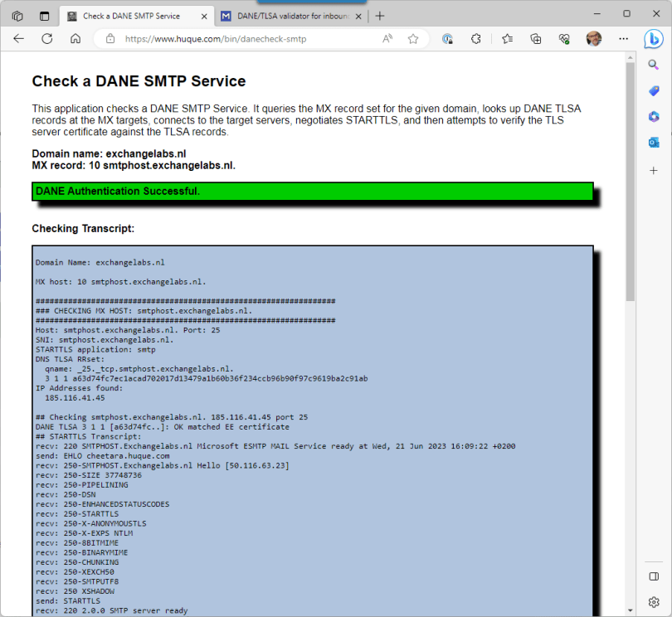
Task: Open the Bing Chat sidebar button
Action: tap(654, 39)
